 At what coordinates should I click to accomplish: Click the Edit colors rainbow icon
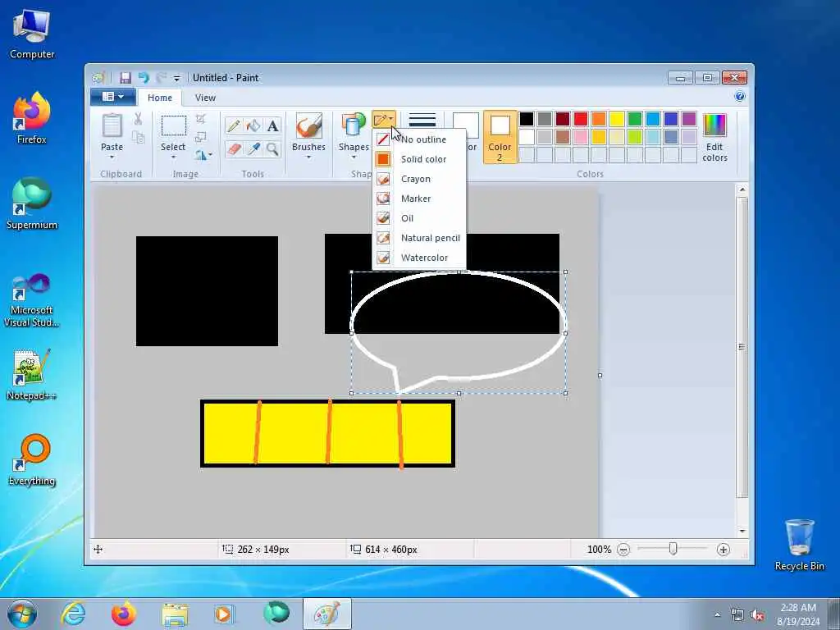pos(714,125)
